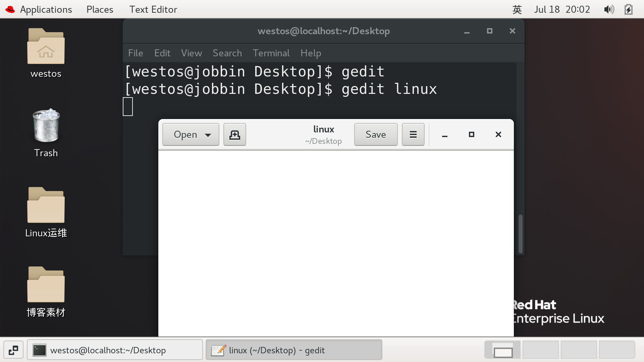Open the terminal File menu

tap(136, 53)
